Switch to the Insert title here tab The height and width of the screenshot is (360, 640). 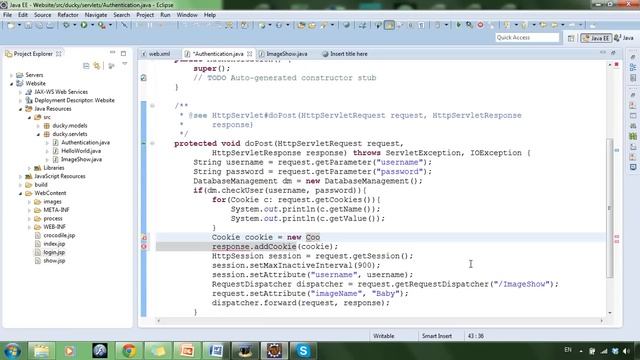click(345, 54)
